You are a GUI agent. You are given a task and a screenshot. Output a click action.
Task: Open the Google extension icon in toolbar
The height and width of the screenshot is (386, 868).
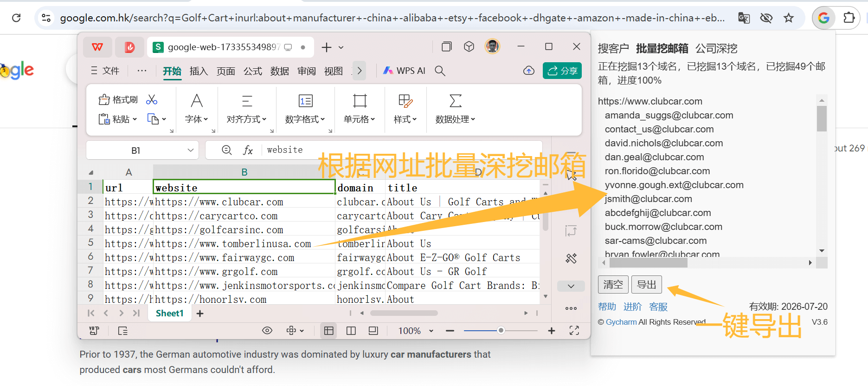click(824, 18)
